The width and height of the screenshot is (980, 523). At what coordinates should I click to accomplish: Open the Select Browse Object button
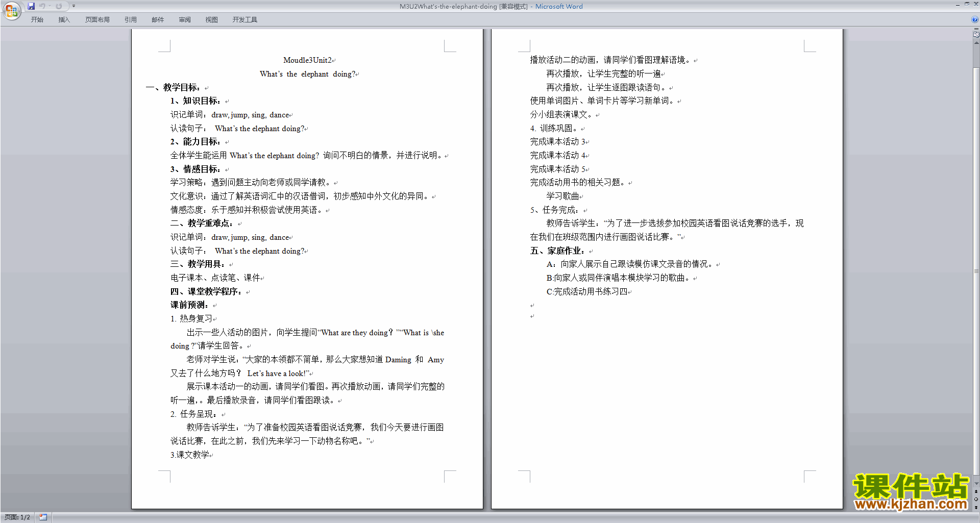tap(976, 499)
